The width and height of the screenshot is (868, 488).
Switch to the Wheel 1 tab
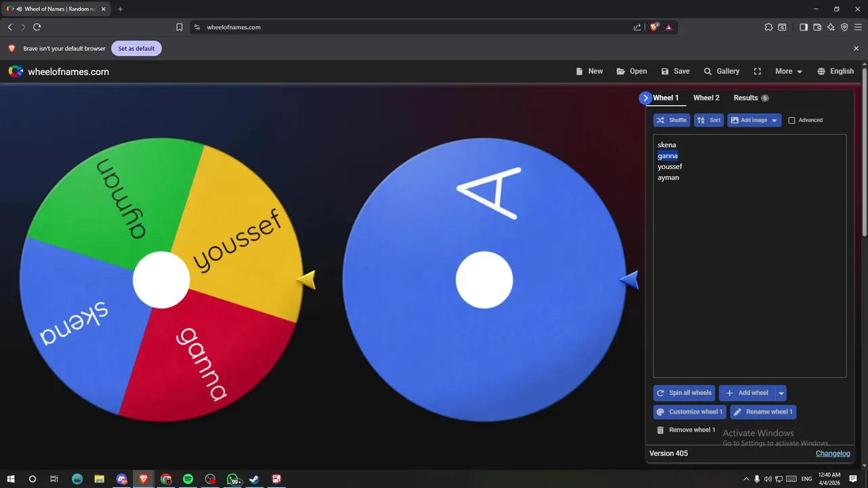[x=665, y=98]
